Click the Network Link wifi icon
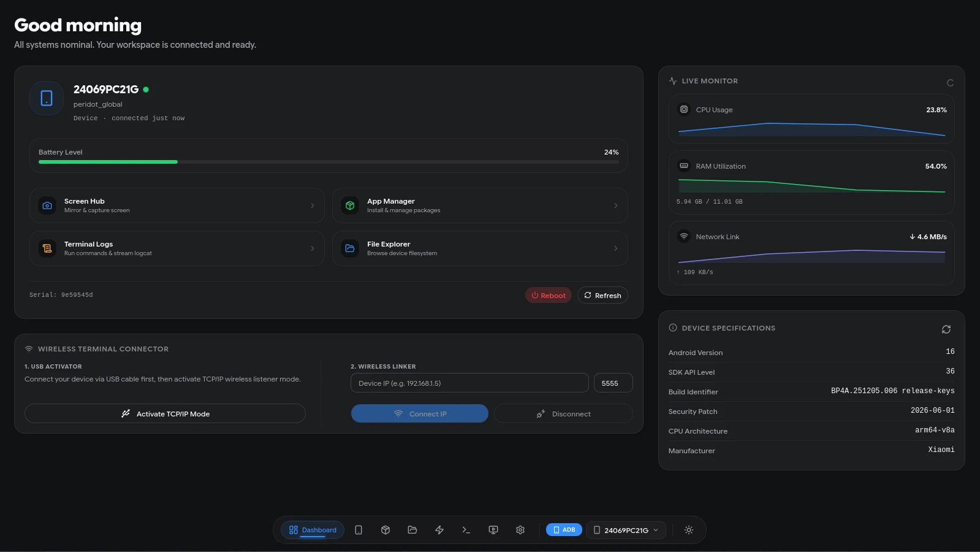980x552 pixels. pyautogui.click(x=684, y=236)
